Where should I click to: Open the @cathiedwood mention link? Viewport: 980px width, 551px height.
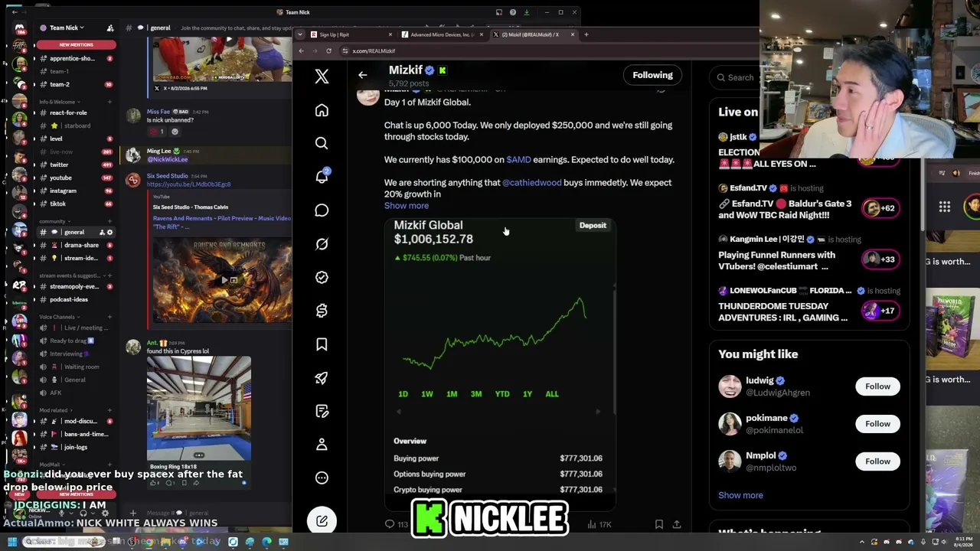[x=532, y=183]
